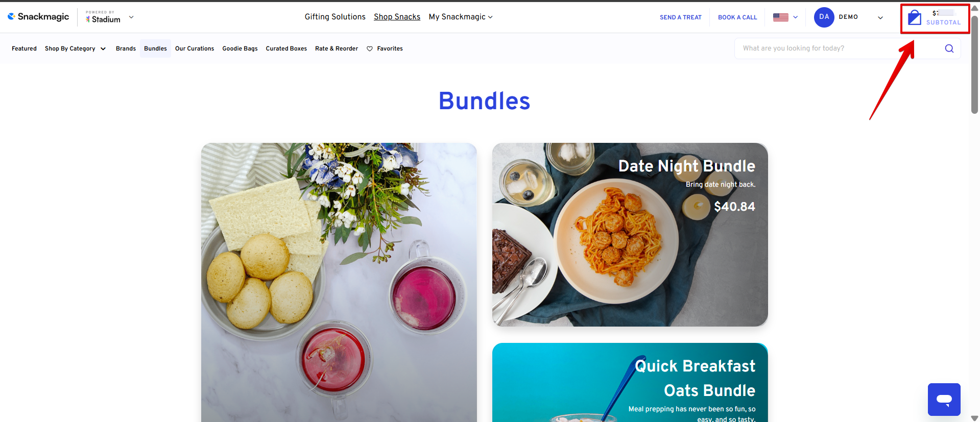Click the Stadium logo

point(103,17)
